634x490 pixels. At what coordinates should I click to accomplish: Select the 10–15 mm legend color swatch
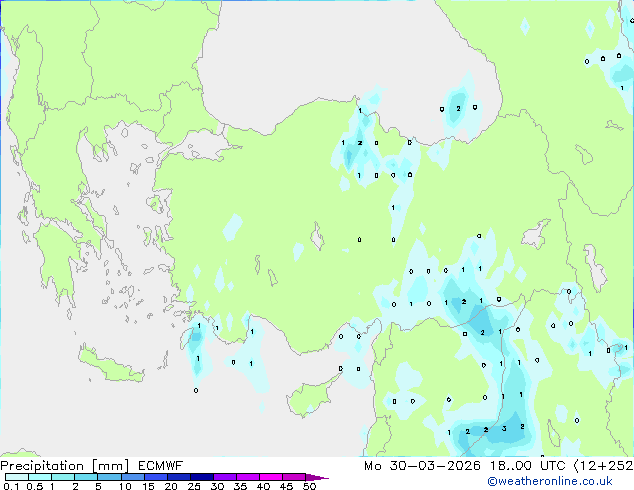click(x=132, y=477)
